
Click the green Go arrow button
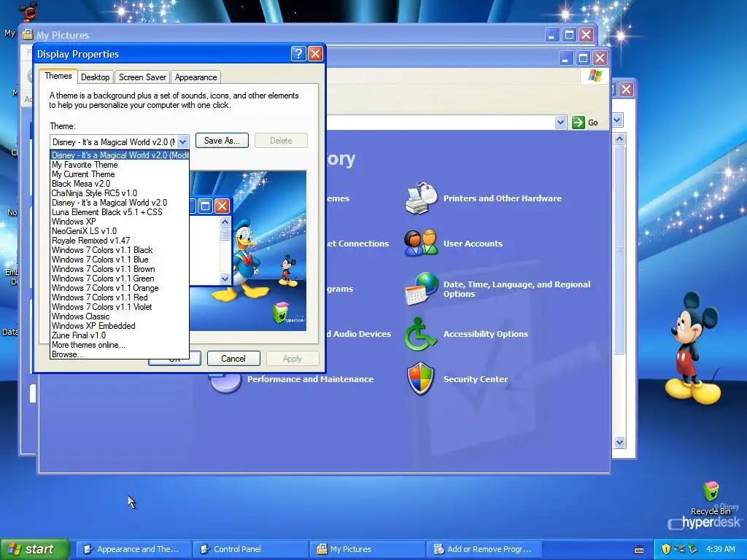click(x=578, y=122)
